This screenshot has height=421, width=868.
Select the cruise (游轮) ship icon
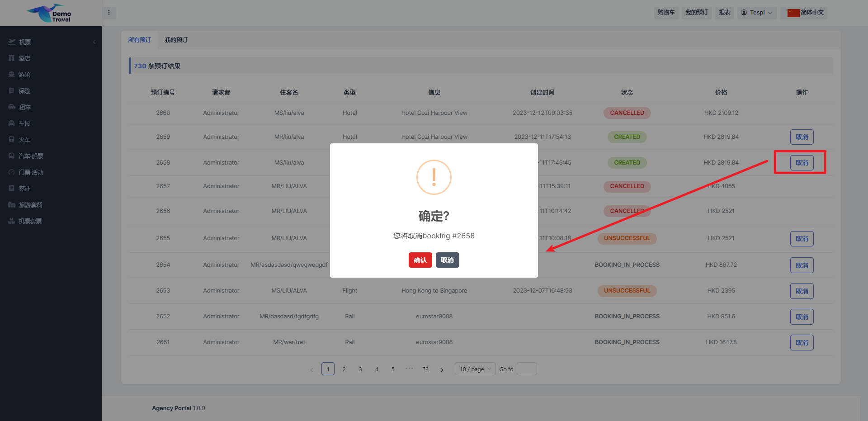tap(12, 75)
